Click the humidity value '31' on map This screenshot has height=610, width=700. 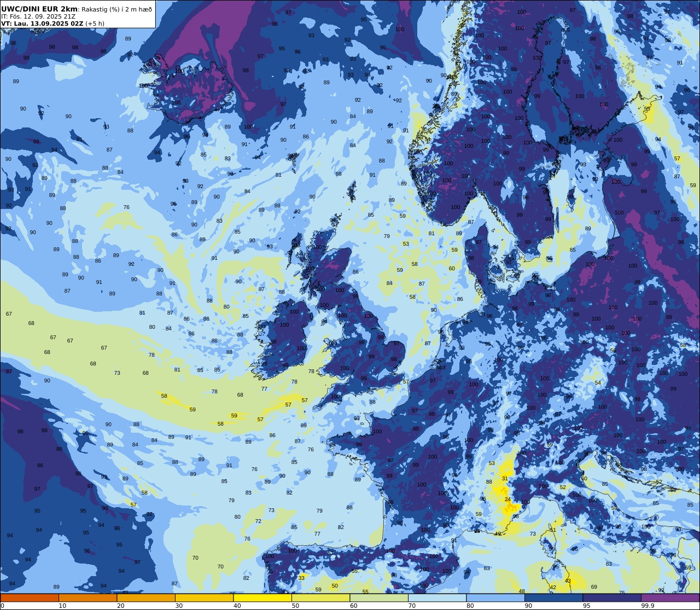pyautogui.click(x=505, y=479)
